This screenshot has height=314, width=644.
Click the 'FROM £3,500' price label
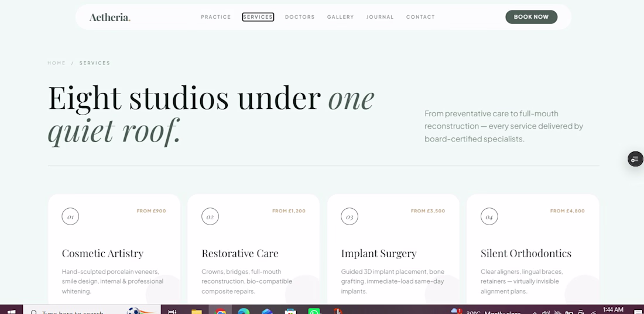click(x=428, y=211)
